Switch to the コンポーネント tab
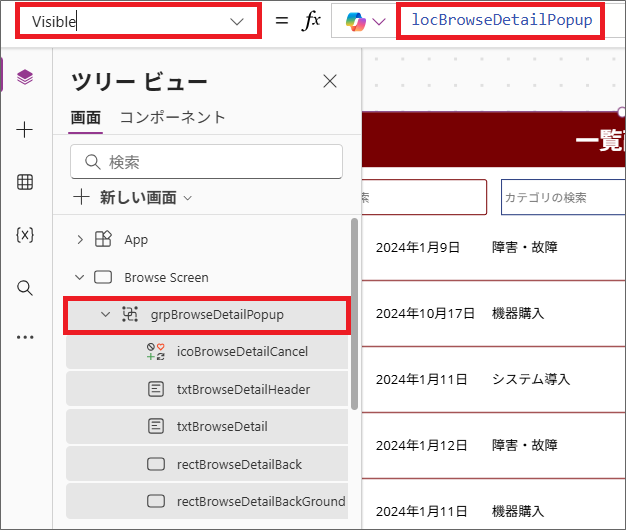Viewport: 626px width, 530px height. [x=172, y=117]
